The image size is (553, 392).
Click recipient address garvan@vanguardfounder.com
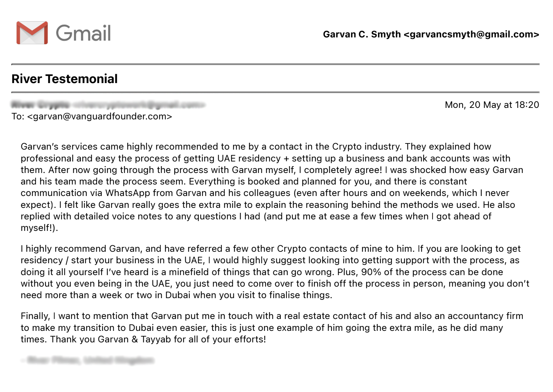[100, 117]
